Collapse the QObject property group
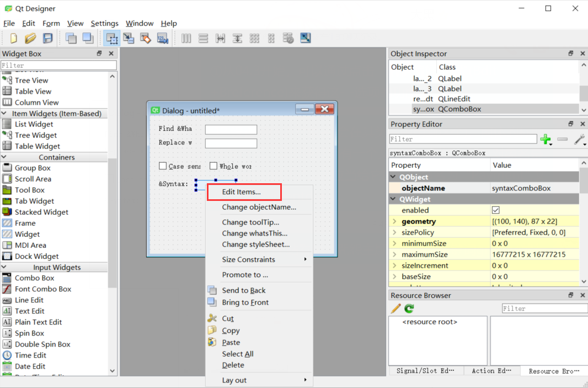 point(393,177)
